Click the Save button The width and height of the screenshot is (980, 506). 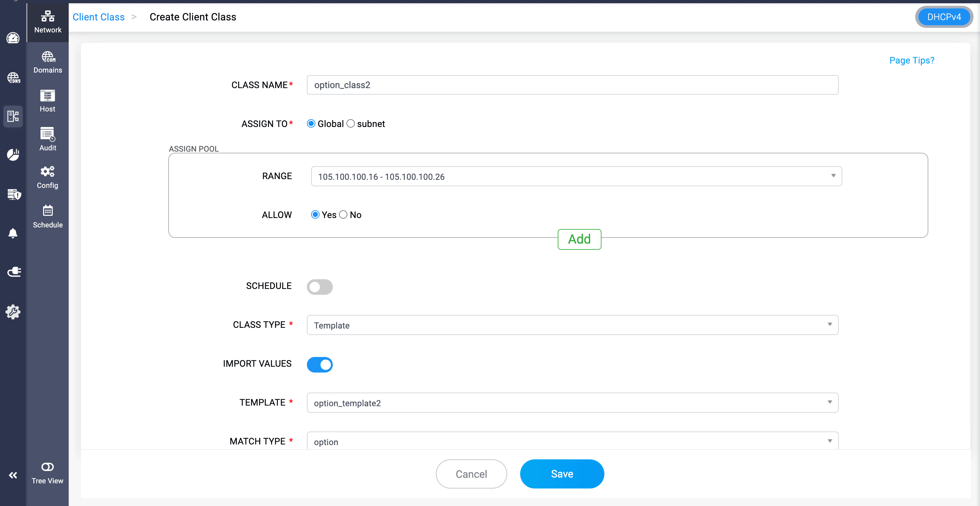tap(562, 474)
